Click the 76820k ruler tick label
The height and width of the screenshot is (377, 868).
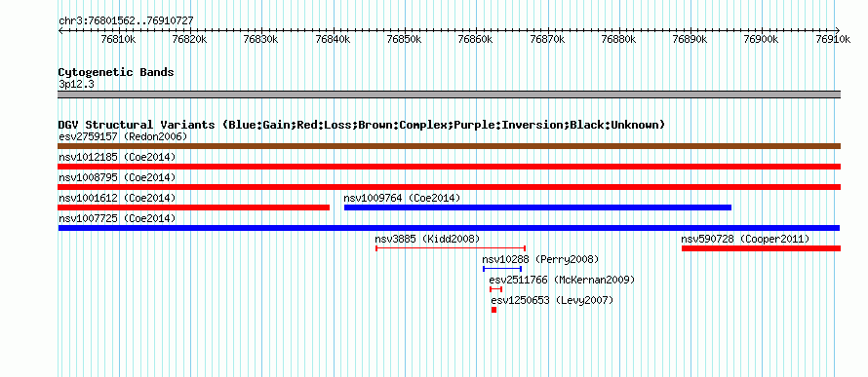coord(190,39)
